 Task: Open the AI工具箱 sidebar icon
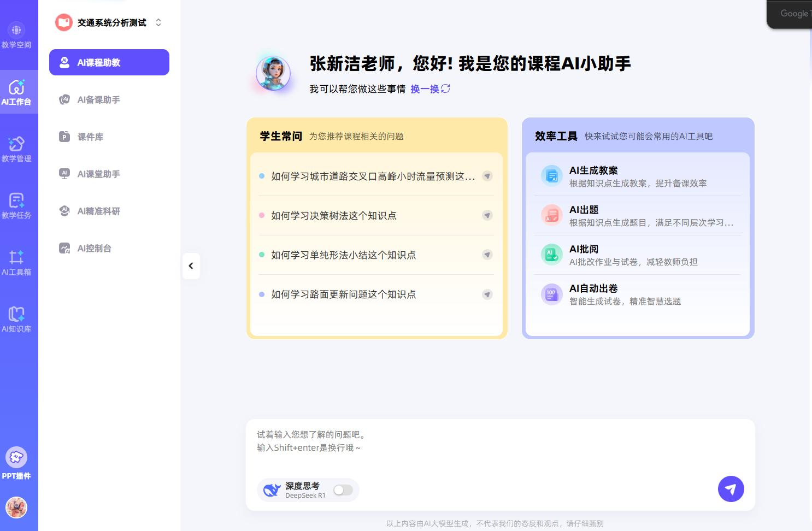16,263
